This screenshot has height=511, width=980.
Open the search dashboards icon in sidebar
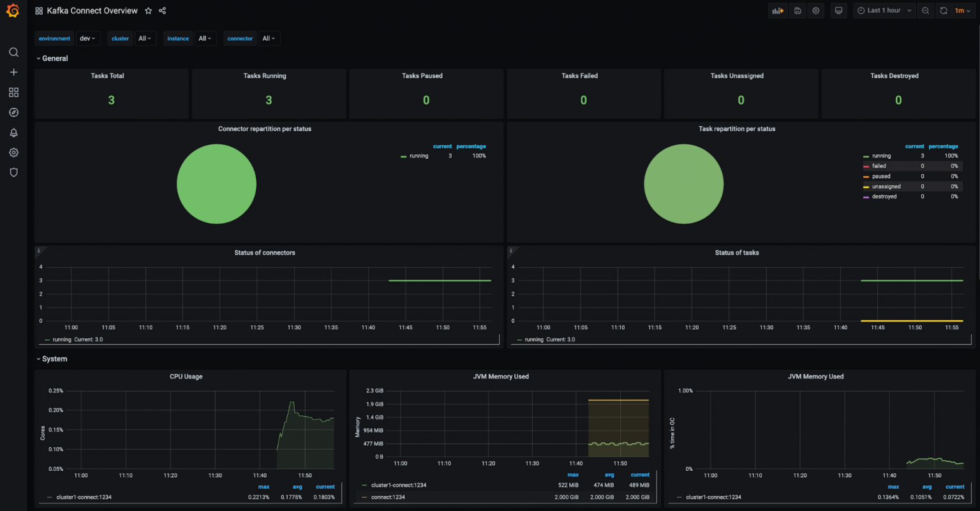[13, 52]
